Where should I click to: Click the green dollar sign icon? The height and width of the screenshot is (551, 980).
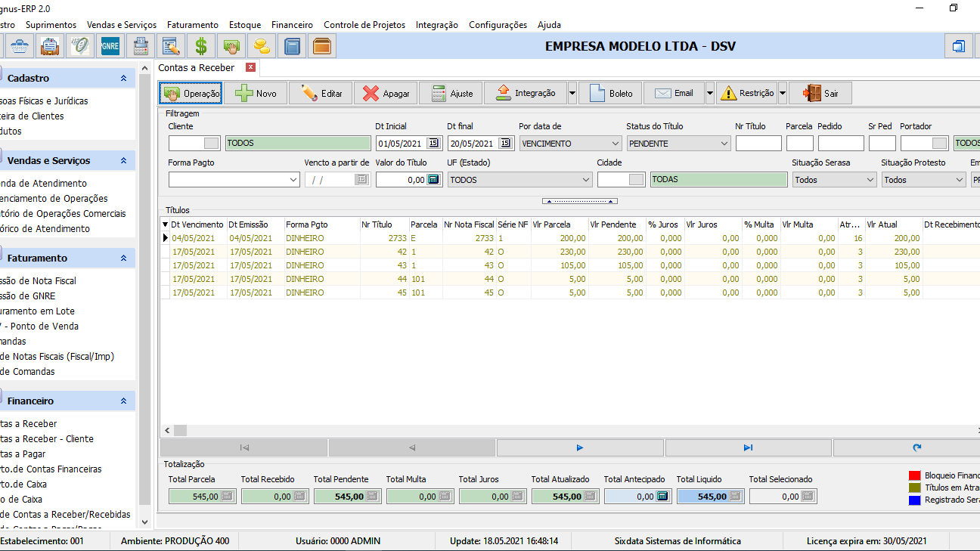201,46
